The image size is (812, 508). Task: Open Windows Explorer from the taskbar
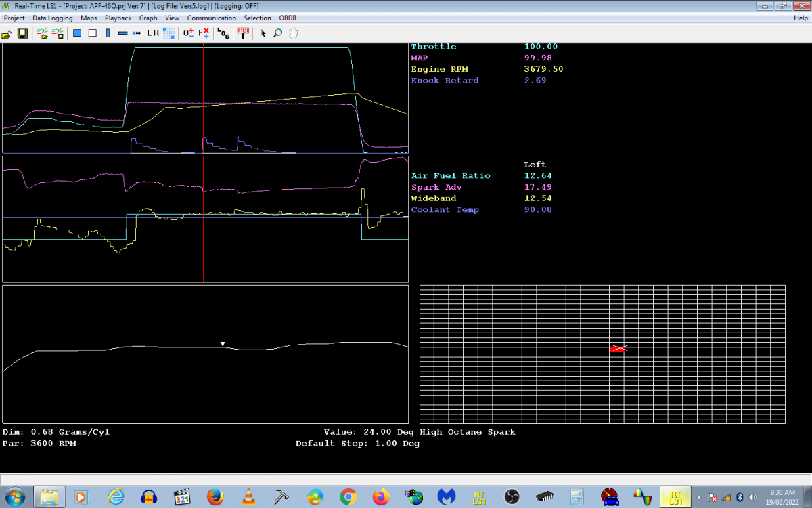click(x=50, y=496)
